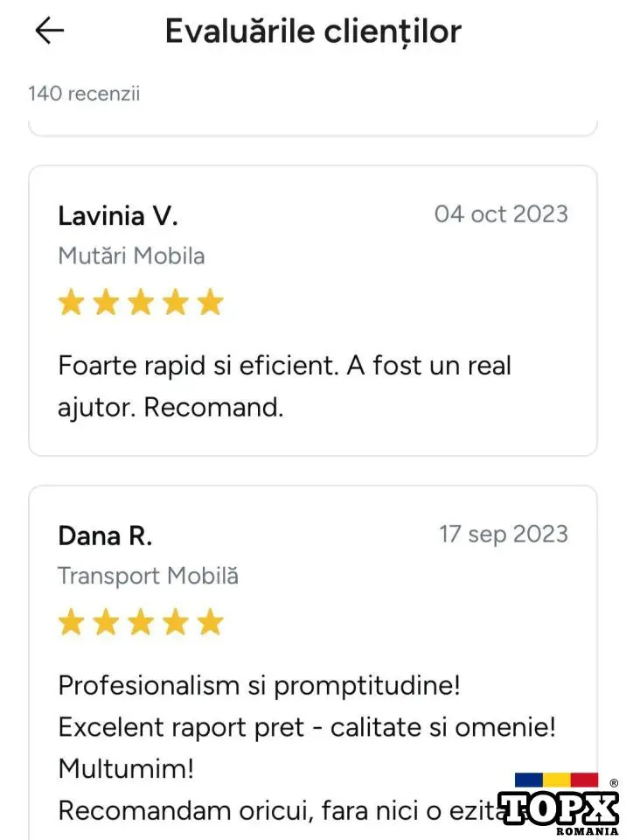This screenshot has height=840, width=626.
Task: Click review text 'Profesionalism si promptitudine!'
Action: pos(259,685)
